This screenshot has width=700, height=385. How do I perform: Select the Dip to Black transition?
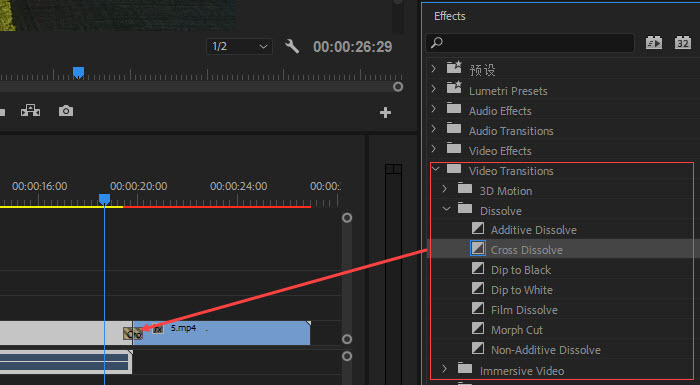(521, 270)
